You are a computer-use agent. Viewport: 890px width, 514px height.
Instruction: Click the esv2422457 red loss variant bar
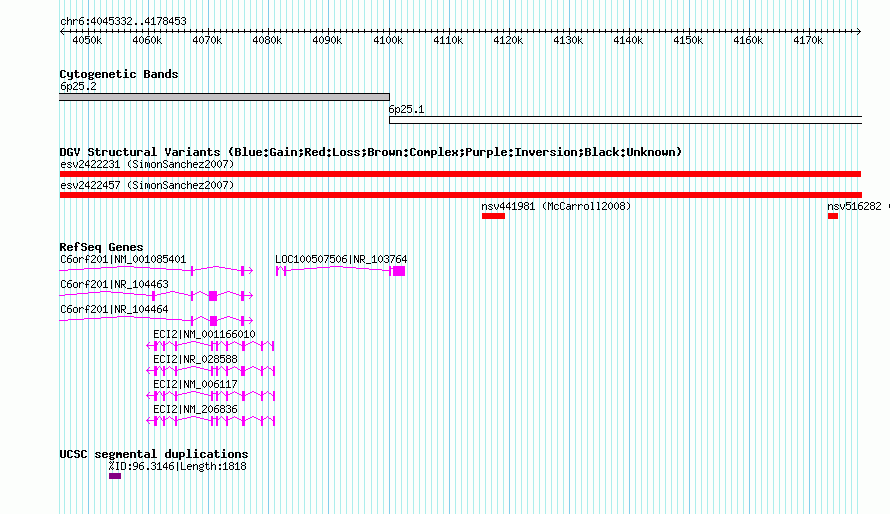coord(460,195)
